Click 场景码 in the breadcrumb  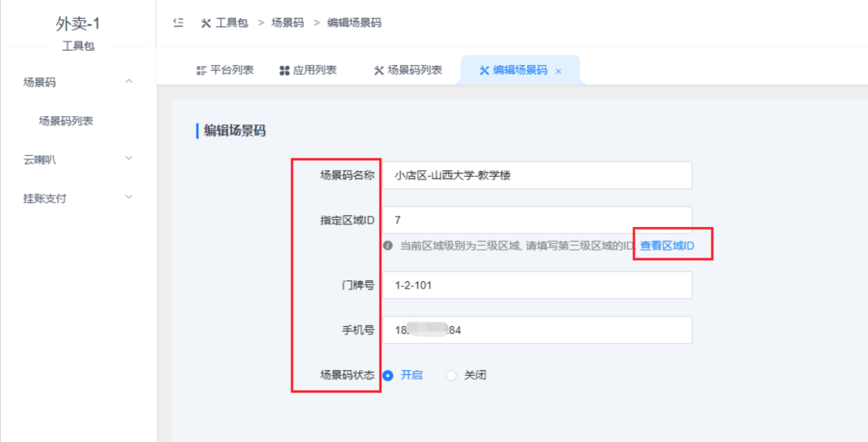(x=287, y=23)
